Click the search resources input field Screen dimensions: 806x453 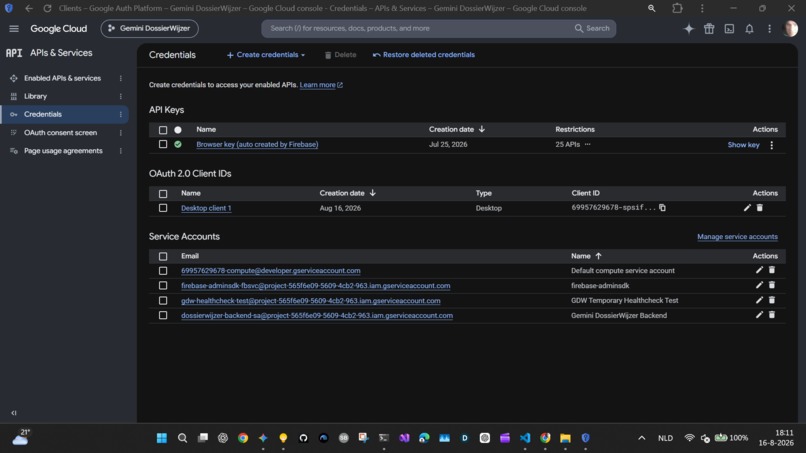[x=416, y=28]
